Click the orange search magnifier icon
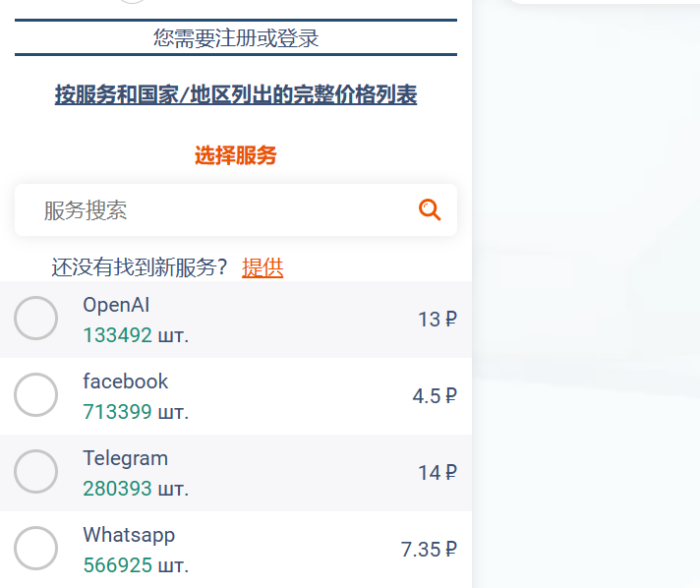The width and height of the screenshot is (700, 588). click(430, 209)
